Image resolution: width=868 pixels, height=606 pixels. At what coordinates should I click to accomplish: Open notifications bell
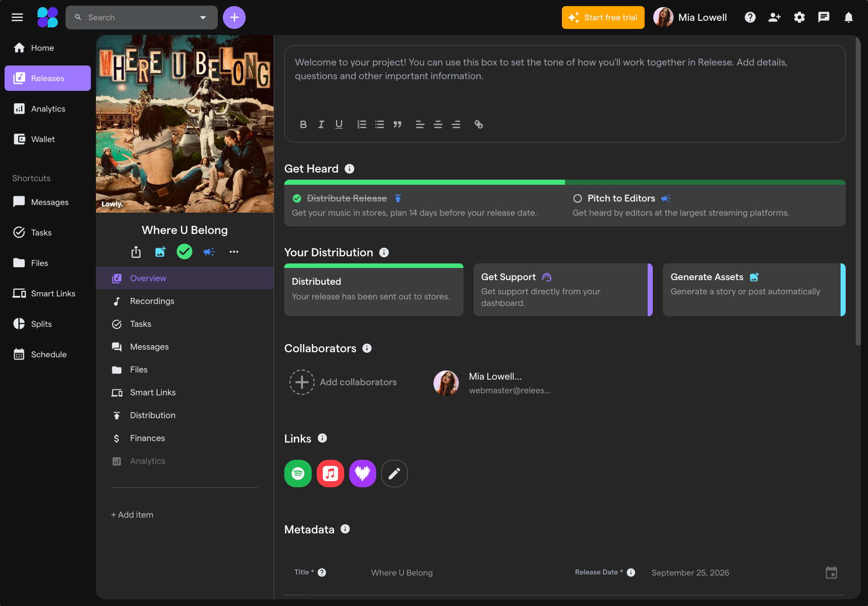pyautogui.click(x=849, y=17)
